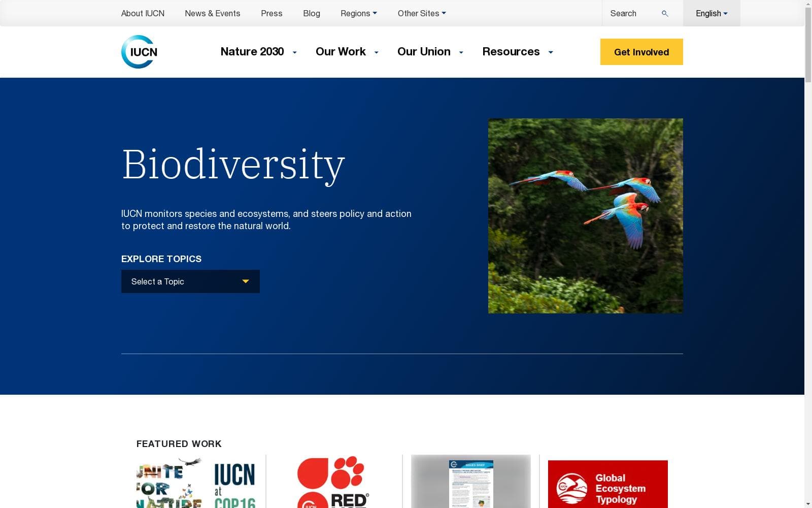The height and width of the screenshot is (508, 812).
Task: Expand the Regions dropdown
Action: tap(359, 13)
